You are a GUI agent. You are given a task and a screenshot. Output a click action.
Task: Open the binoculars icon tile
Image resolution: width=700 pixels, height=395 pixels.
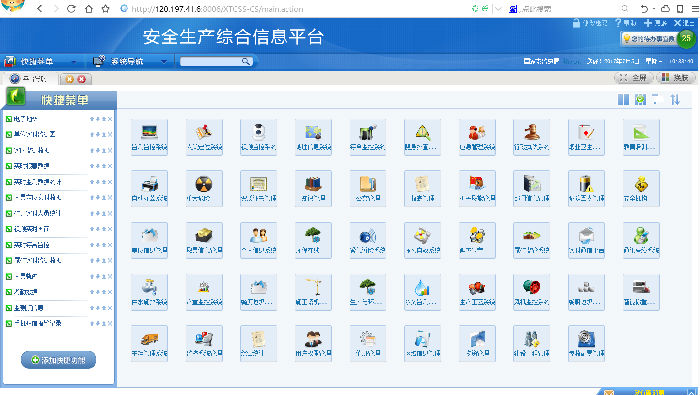(532, 343)
